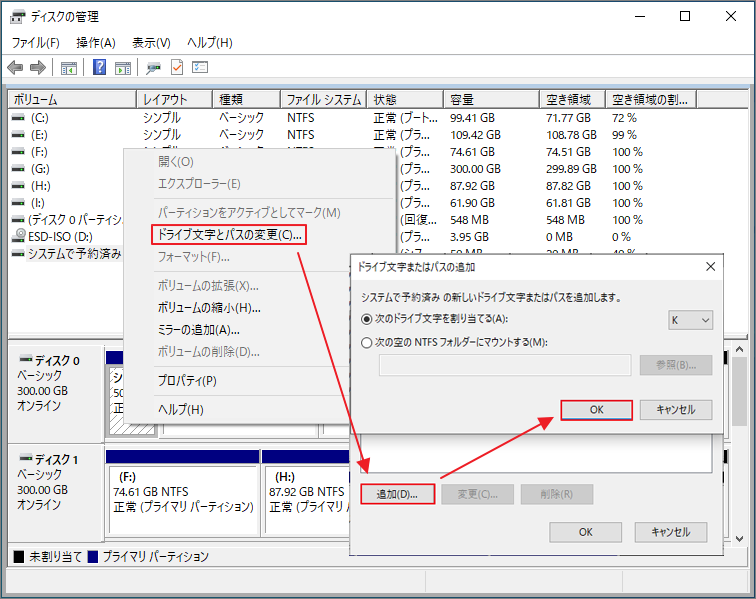This screenshot has width=756, height=599.
Task: Select the drive icon of volume (C:)
Action: [x=18, y=118]
